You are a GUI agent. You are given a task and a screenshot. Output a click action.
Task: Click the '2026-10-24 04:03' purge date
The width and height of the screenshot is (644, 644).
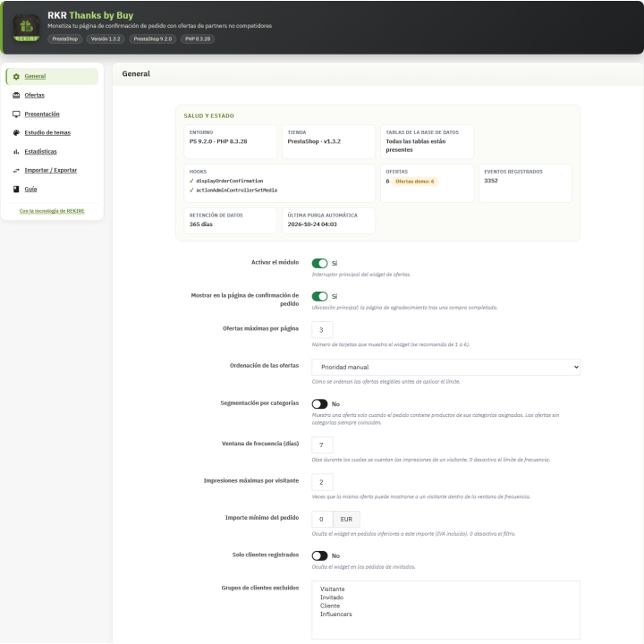tap(312, 225)
